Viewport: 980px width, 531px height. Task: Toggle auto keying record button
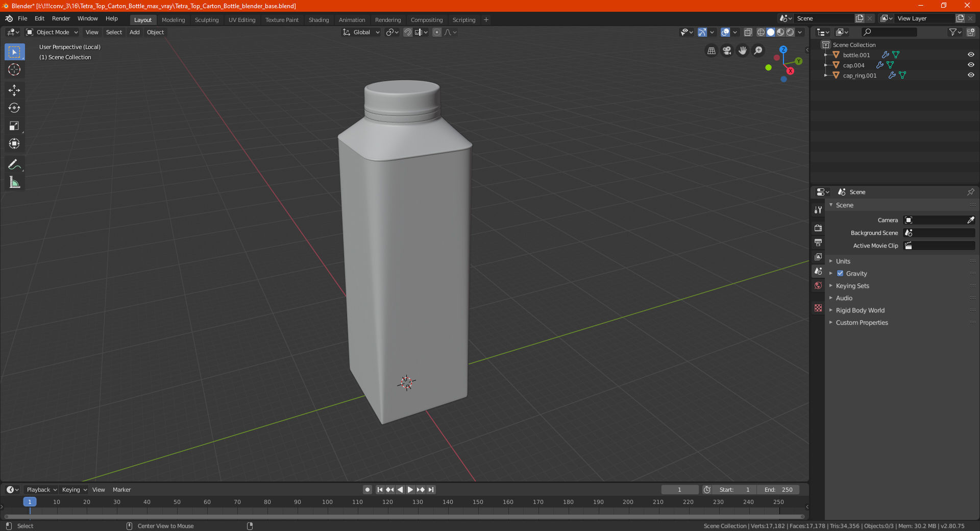367,490
